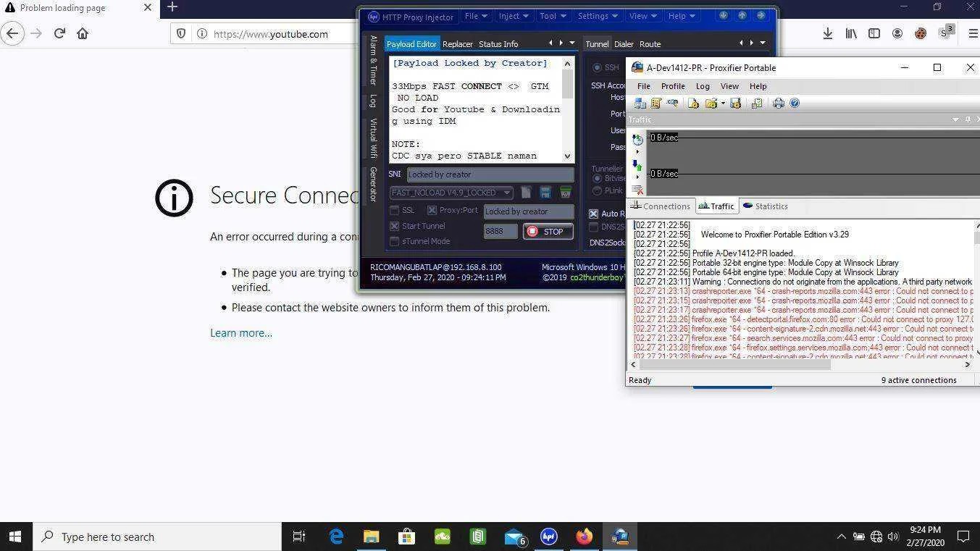Open Profile menu in Proxifier
The image size is (980, 551).
pyautogui.click(x=673, y=86)
